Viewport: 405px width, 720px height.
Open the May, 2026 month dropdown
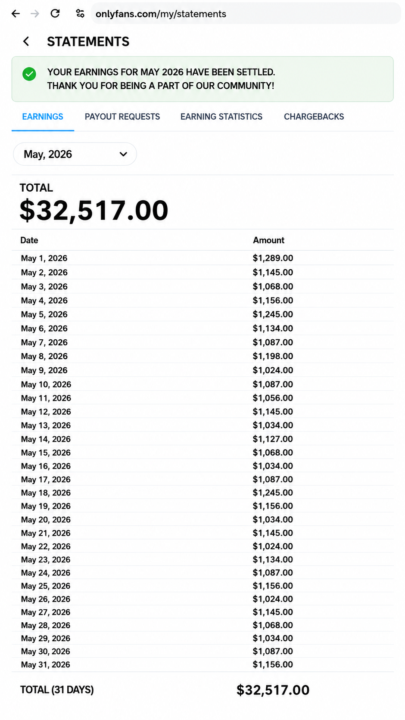tap(75, 154)
